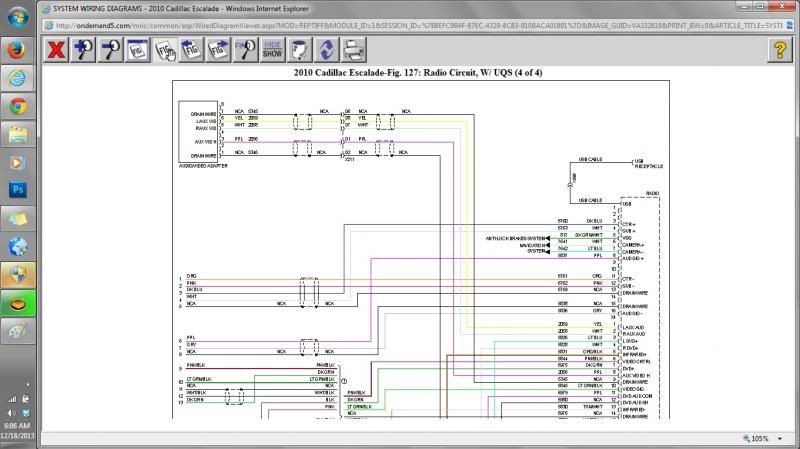Click the 6:06 AM system clock

(x=17, y=426)
